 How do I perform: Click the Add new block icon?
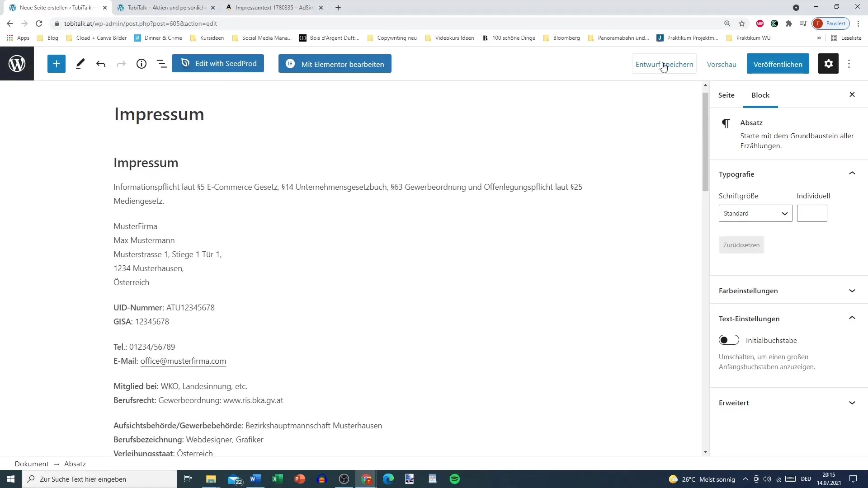56,64
